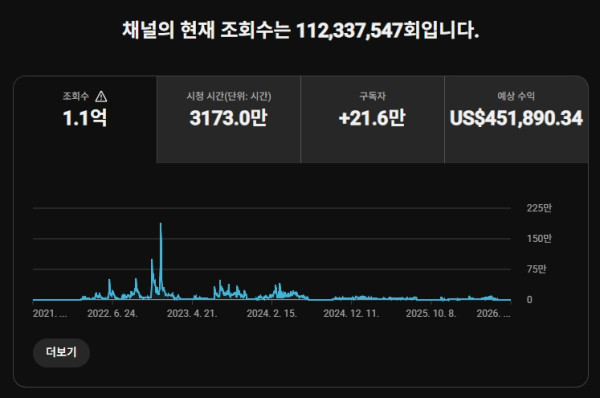Switch to the 시청 시간 tab
Image resolution: width=600 pixels, height=398 pixels.
[x=228, y=119]
